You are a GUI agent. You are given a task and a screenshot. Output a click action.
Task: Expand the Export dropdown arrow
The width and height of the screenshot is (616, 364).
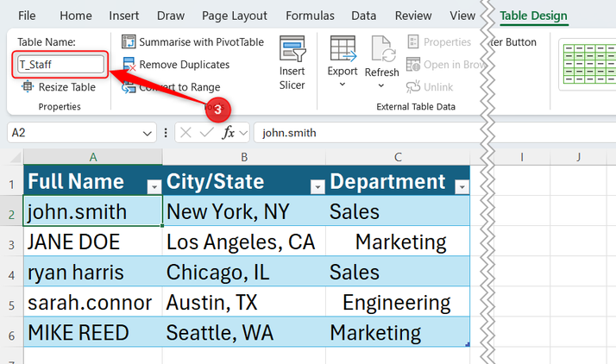[x=343, y=84]
